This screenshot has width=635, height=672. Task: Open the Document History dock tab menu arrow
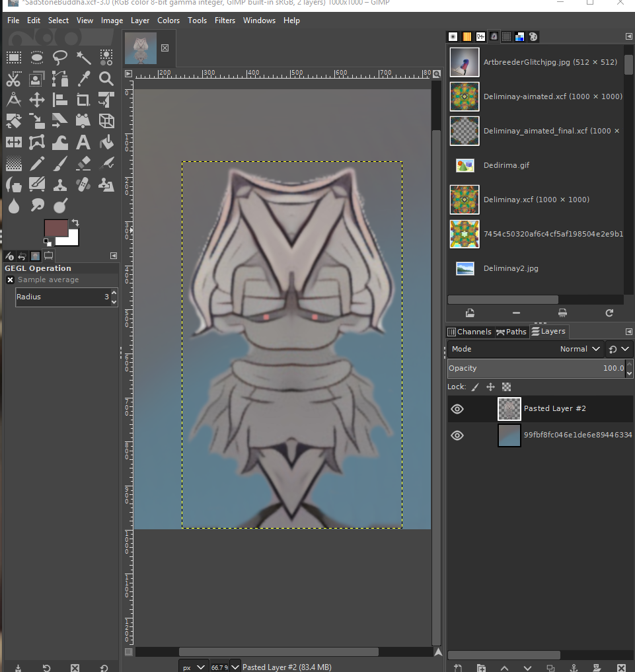point(628,36)
